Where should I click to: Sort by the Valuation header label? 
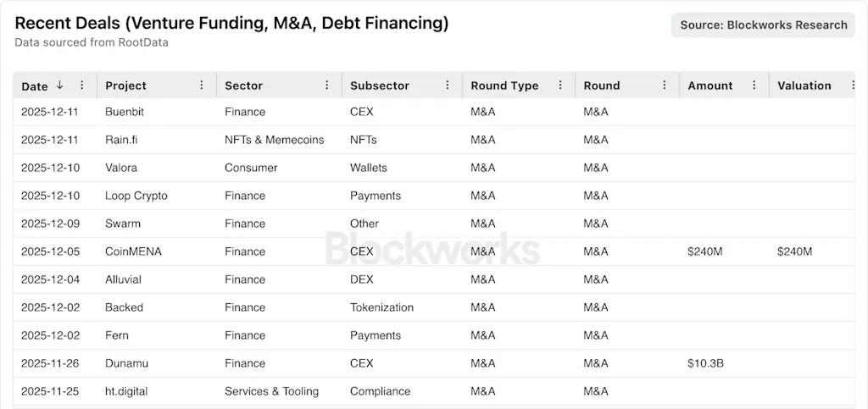[804, 86]
